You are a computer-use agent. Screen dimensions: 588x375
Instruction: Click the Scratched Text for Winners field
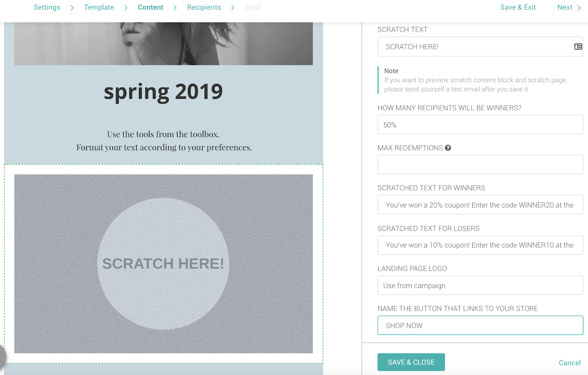pyautogui.click(x=480, y=205)
